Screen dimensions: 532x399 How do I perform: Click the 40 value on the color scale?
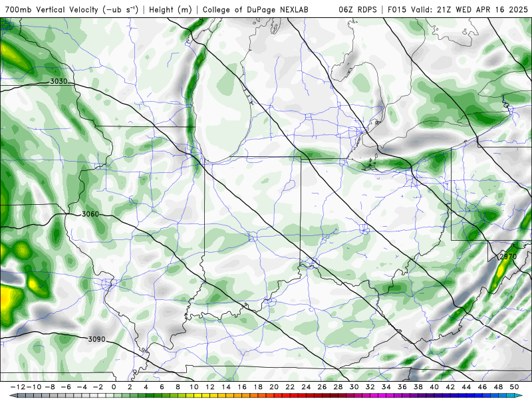point(434,387)
